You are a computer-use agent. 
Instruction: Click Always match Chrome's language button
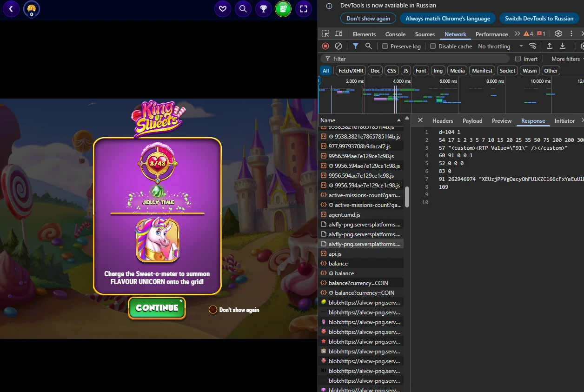(x=448, y=18)
